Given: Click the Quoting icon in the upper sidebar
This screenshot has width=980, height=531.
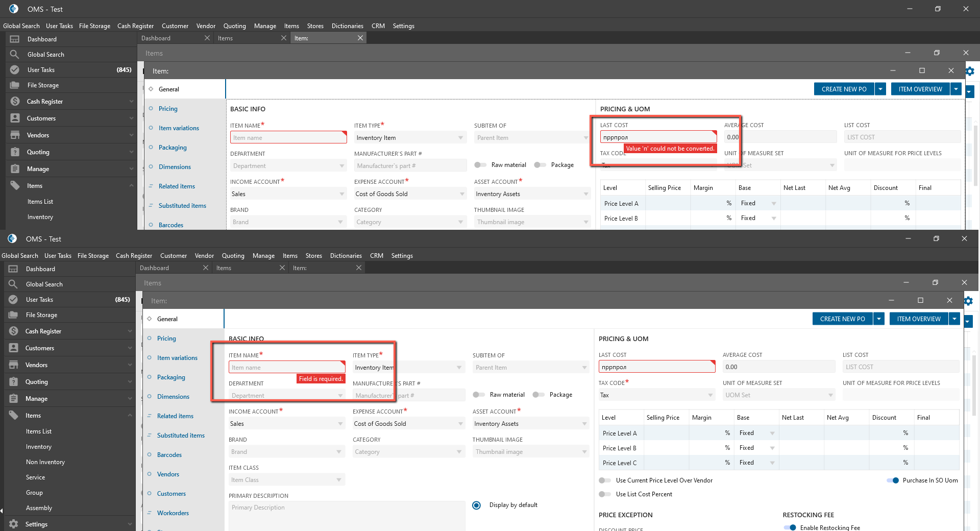Looking at the screenshot, I should point(15,152).
